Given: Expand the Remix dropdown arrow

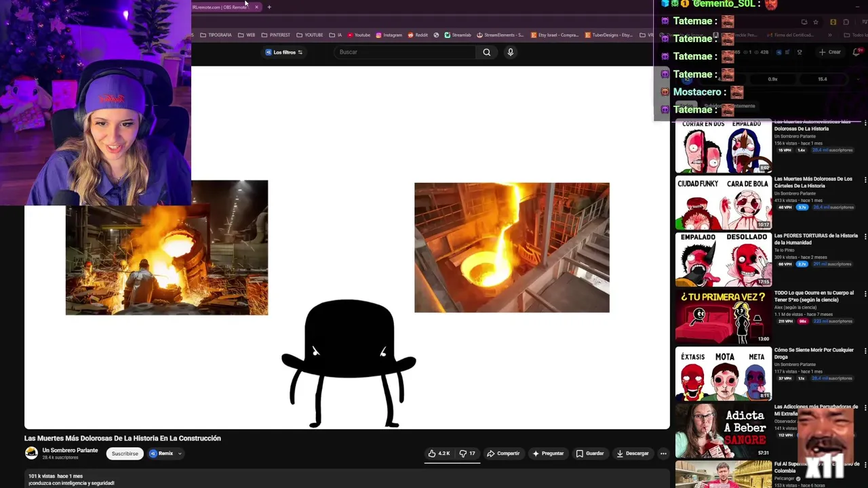Looking at the screenshot, I should pos(180,453).
